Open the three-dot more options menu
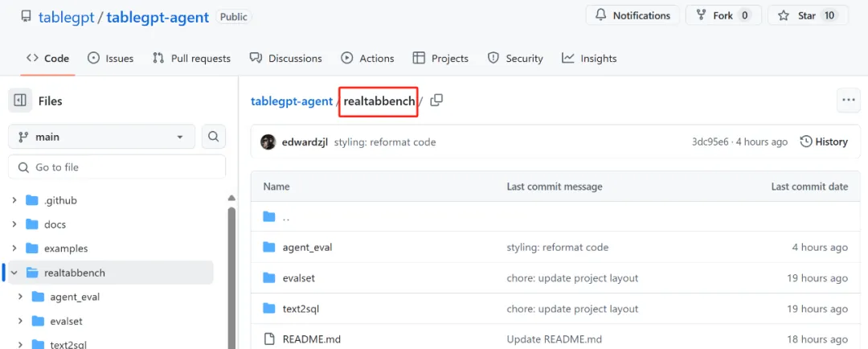The height and width of the screenshot is (349, 868). click(x=848, y=101)
